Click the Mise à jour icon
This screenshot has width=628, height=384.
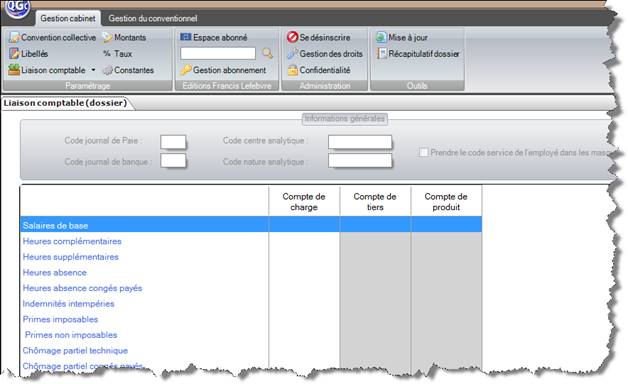(381, 37)
